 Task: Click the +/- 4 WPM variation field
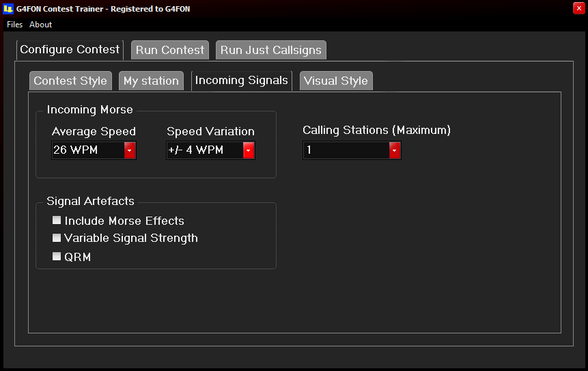(205, 150)
